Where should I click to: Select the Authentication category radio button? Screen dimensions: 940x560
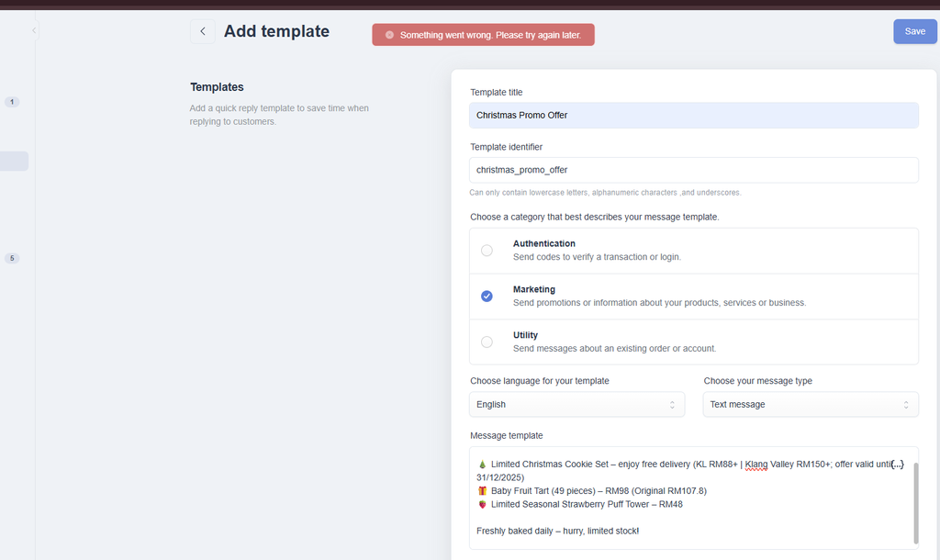[487, 251]
